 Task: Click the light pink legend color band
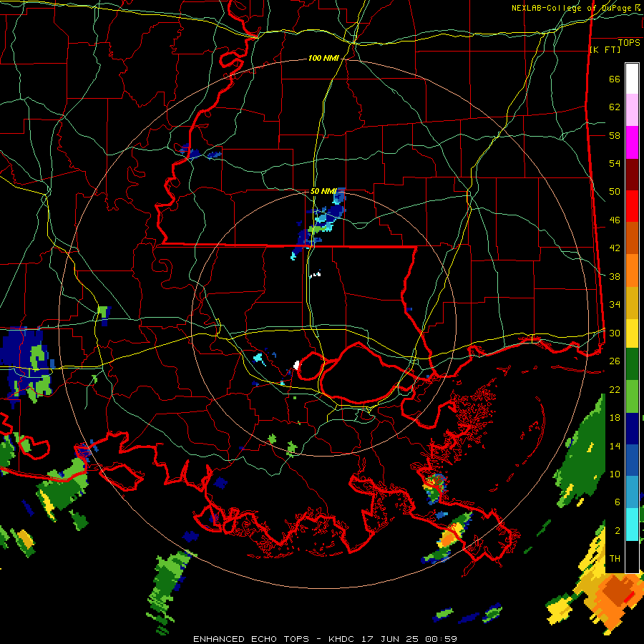(632, 109)
